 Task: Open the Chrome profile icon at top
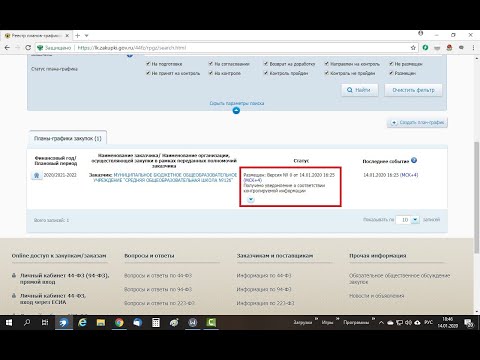[421, 34]
